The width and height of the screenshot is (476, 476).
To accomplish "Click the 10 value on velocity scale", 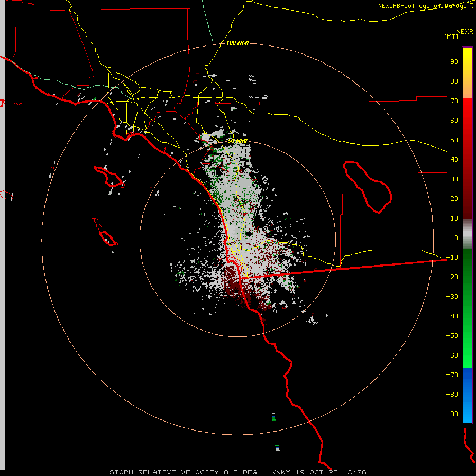I will [454, 218].
